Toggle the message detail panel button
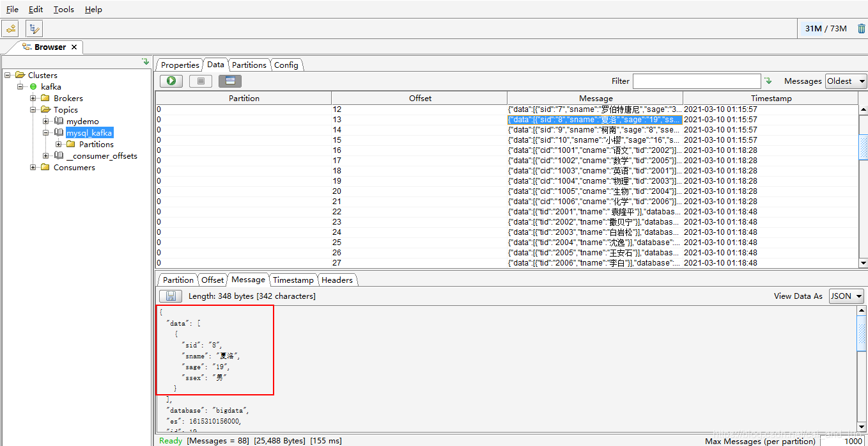Viewport: 868px width, 446px height. click(x=230, y=81)
